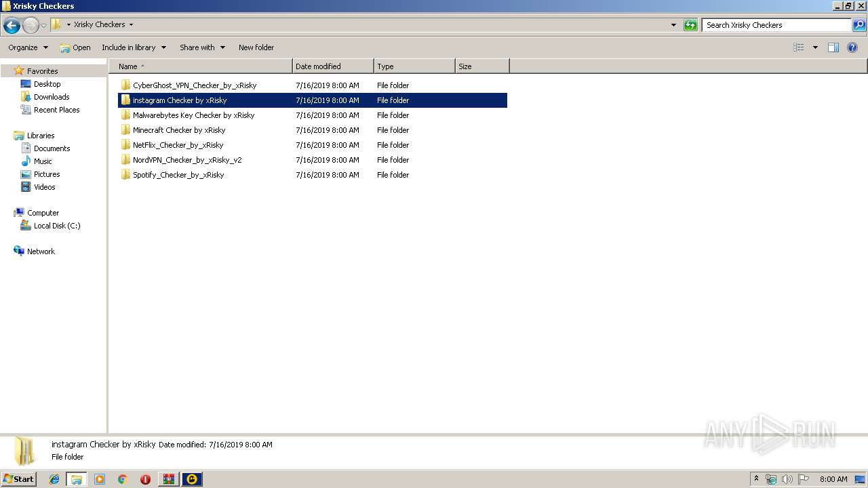Viewport: 868px width, 488px height.
Task: Click the search magnifier icon
Action: click(x=859, y=25)
